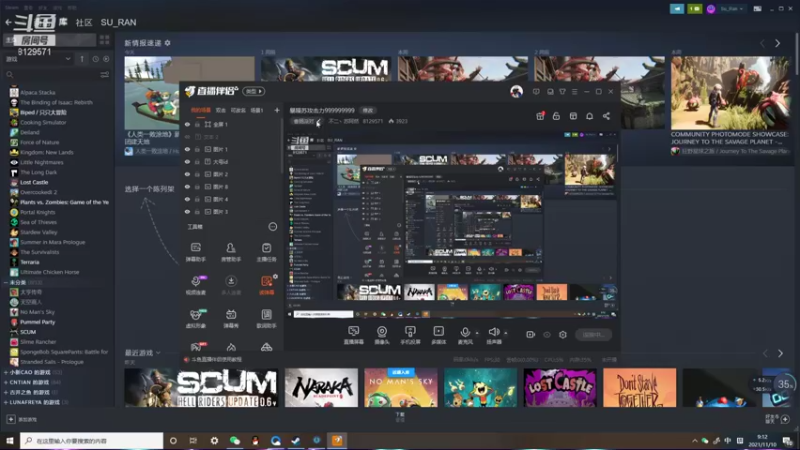Image resolution: width=800 pixels, height=450 pixels.
Task: Open the 多人连麦 tool
Action: (x=231, y=285)
